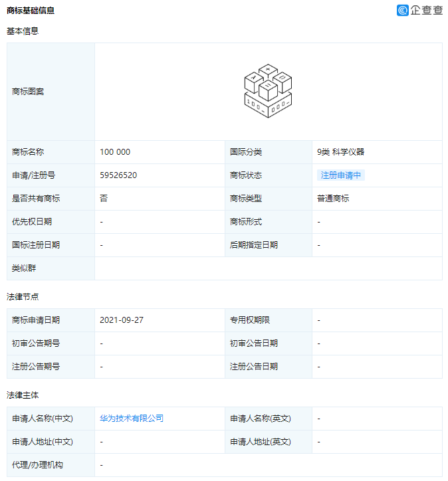Click the 商标基础信息 page title

point(31,11)
